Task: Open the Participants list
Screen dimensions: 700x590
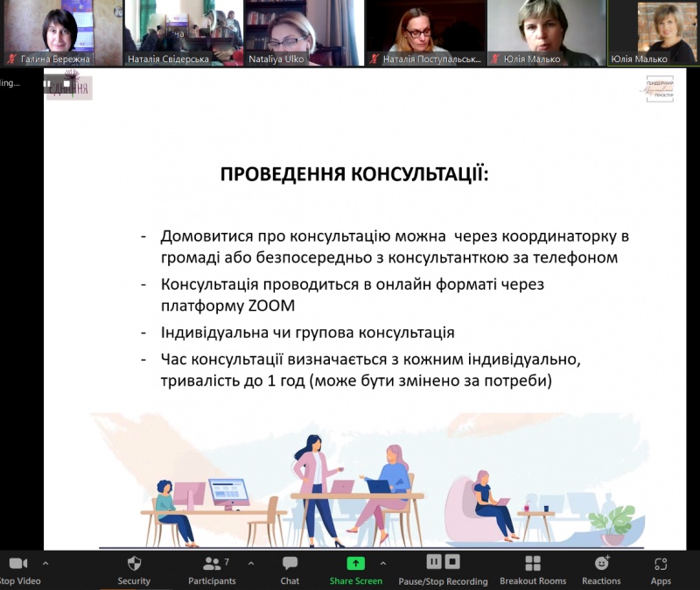Action: point(212,564)
